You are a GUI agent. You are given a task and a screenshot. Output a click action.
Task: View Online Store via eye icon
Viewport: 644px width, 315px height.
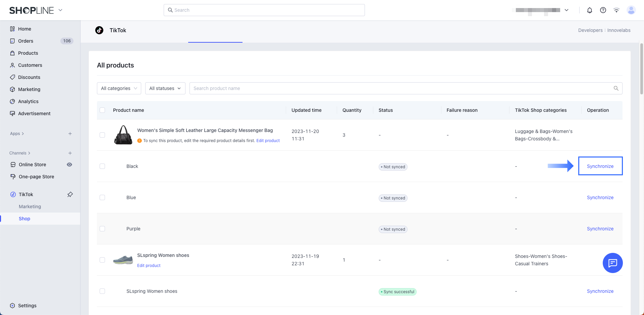69,165
